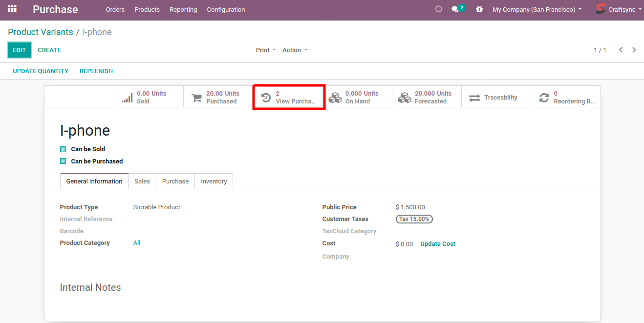Click the View Purchase history icon
This screenshot has height=323, width=644.
(x=266, y=98)
